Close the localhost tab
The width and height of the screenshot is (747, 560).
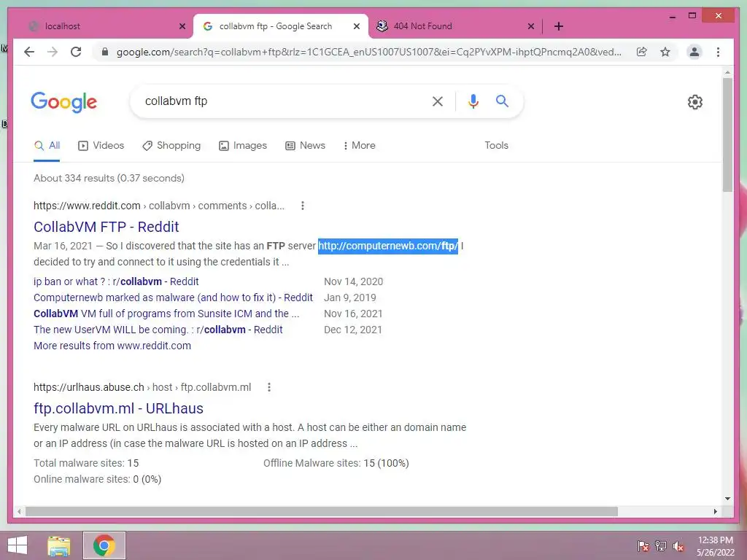tap(182, 26)
